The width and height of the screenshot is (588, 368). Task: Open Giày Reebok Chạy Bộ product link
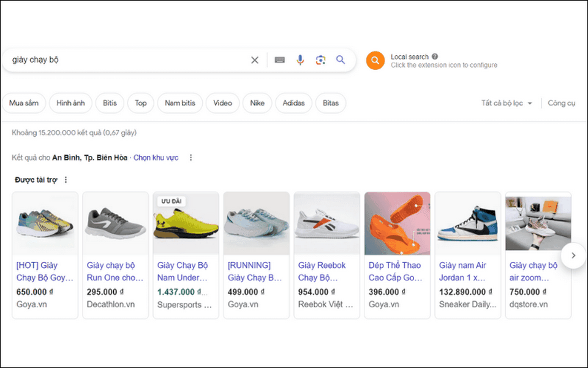coord(322,272)
